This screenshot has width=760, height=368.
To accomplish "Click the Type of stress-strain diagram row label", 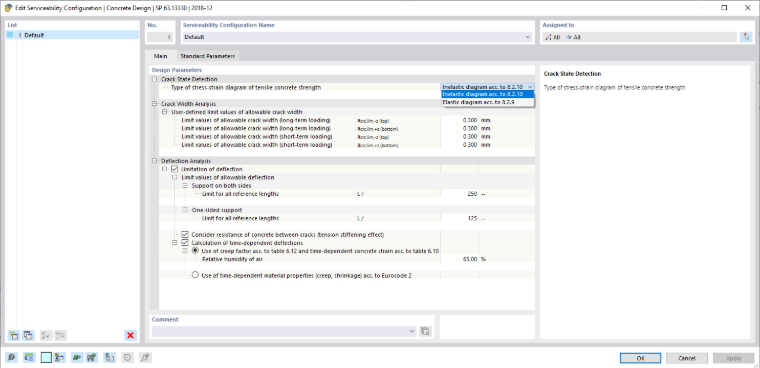I will (246, 87).
